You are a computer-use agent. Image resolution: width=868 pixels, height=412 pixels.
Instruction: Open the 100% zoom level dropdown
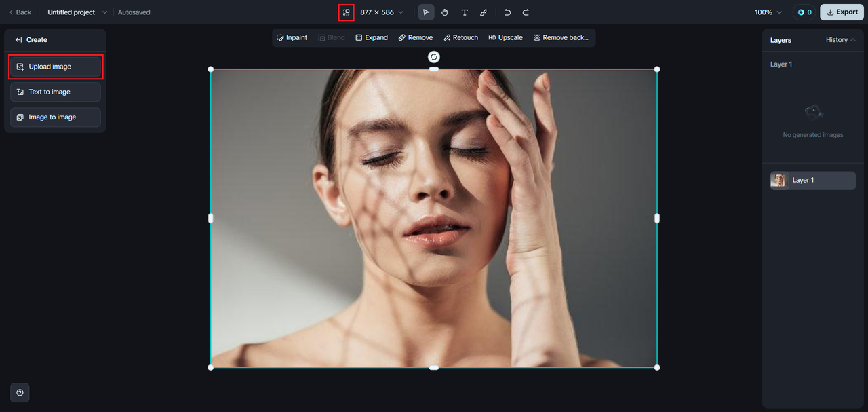[x=768, y=12]
